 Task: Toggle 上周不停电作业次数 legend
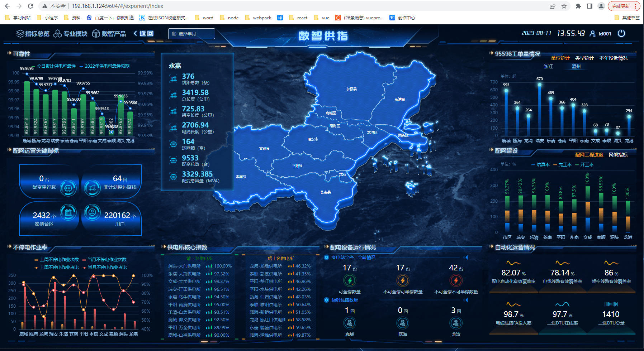[x=57, y=260]
